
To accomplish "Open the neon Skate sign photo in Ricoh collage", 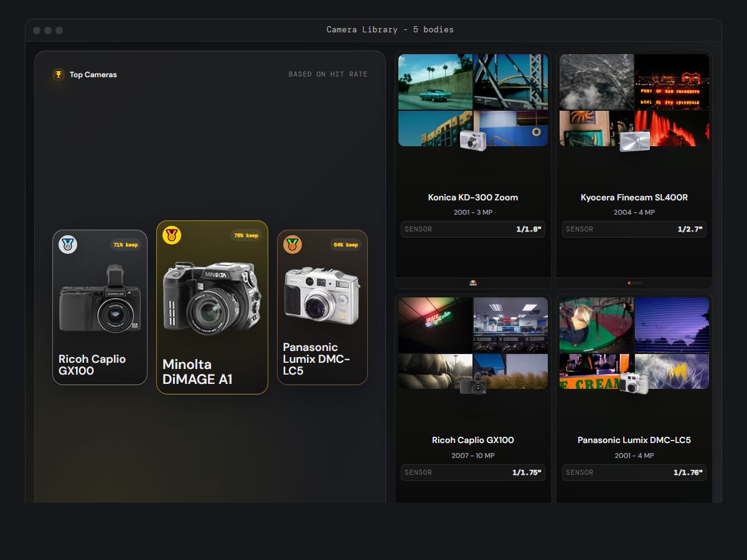I will [435, 325].
